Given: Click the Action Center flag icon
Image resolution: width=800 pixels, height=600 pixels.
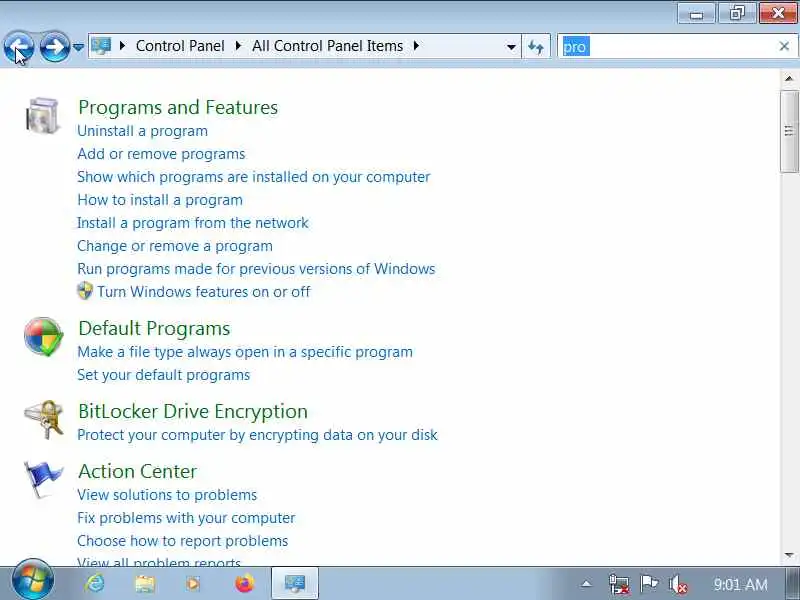Looking at the screenshot, I should tap(43, 479).
